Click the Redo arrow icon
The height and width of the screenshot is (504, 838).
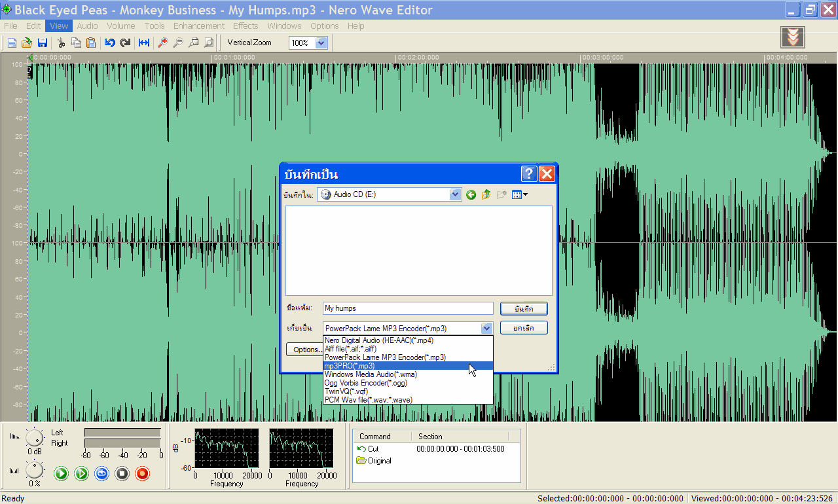[x=125, y=43]
